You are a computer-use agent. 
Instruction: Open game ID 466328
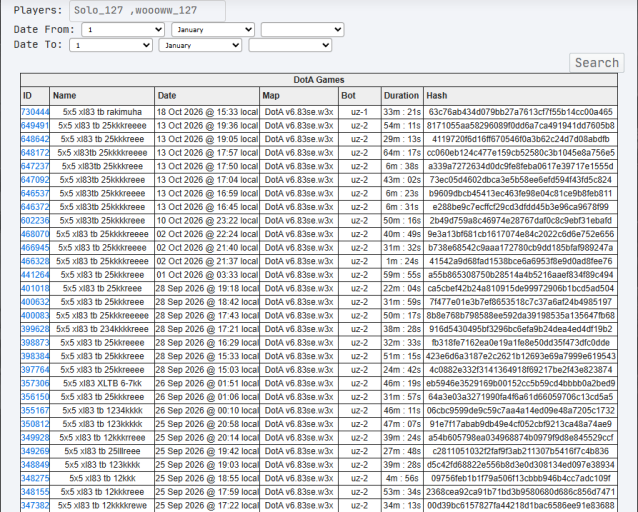point(35,261)
